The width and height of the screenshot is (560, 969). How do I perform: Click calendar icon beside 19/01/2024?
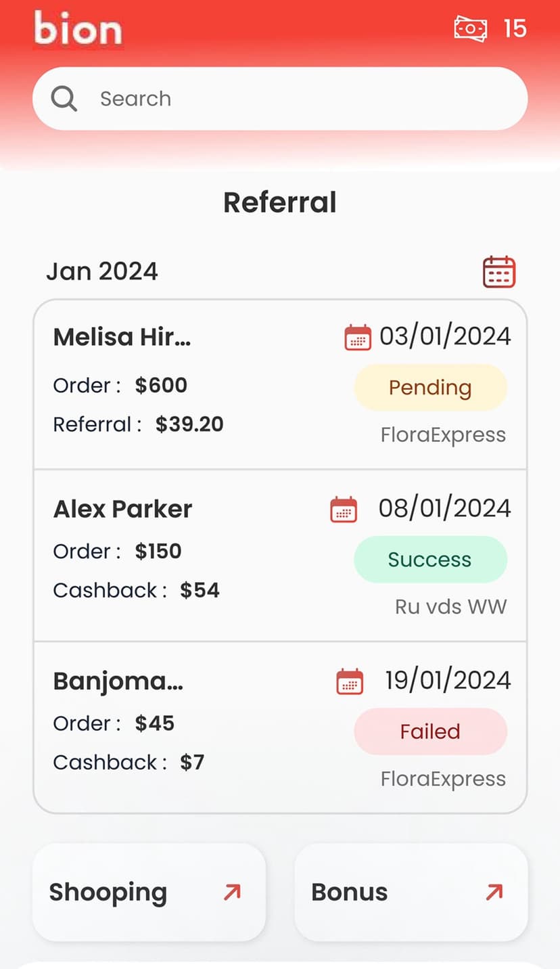(x=350, y=681)
